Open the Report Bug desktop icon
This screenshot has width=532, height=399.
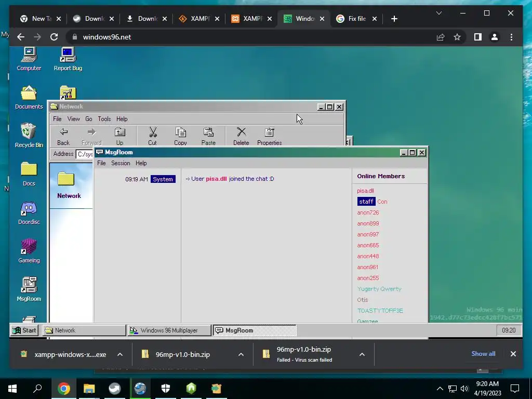[68, 58]
